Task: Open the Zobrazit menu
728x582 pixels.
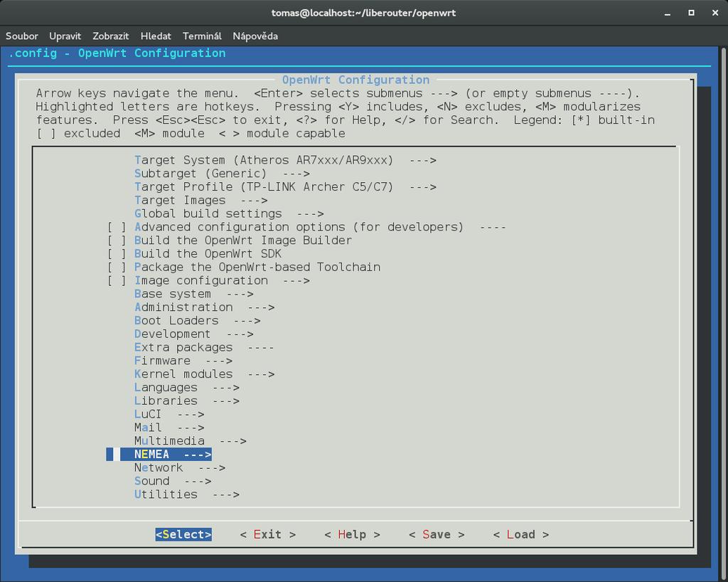Action: point(110,36)
